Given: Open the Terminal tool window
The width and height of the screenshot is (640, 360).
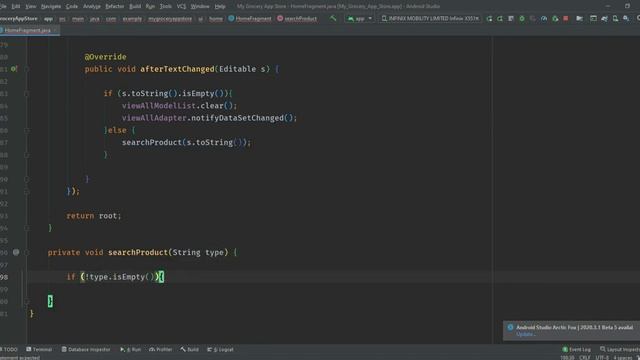Looking at the screenshot, I should 39,349.
